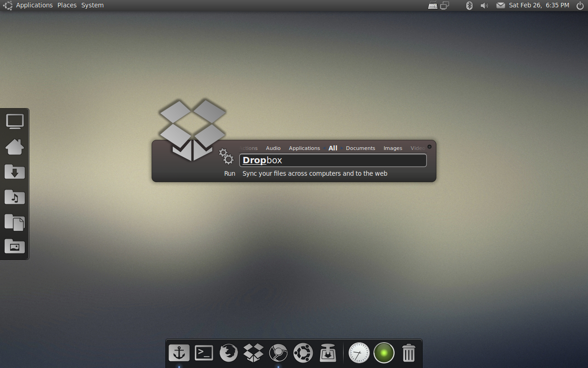Open the volume control indicator
This screenshot has height=368, width=588.
(484, 6)
